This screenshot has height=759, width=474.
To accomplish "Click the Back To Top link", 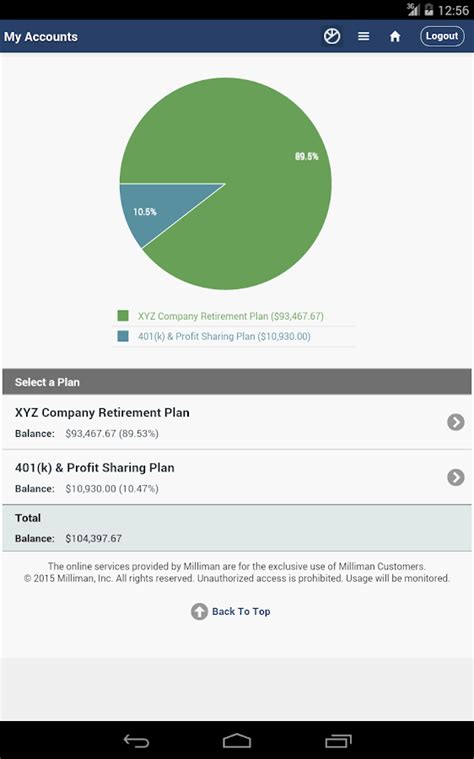I will tap(241, 611).
